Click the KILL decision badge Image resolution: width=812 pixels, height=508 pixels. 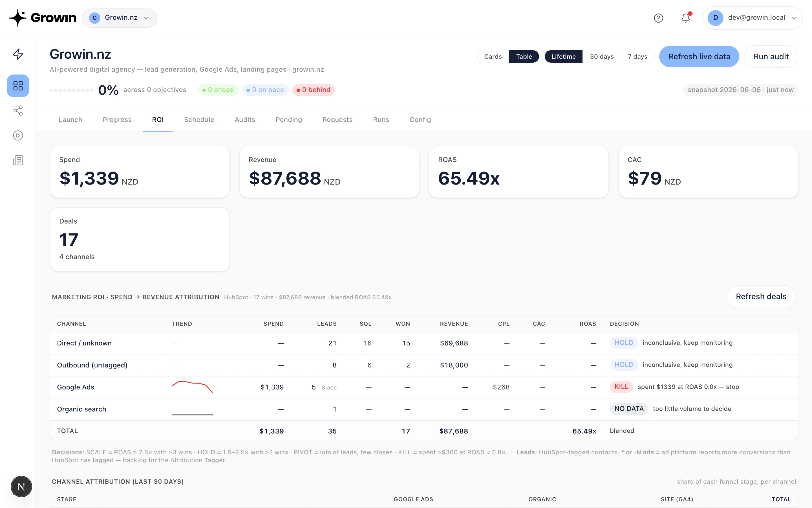621,387
